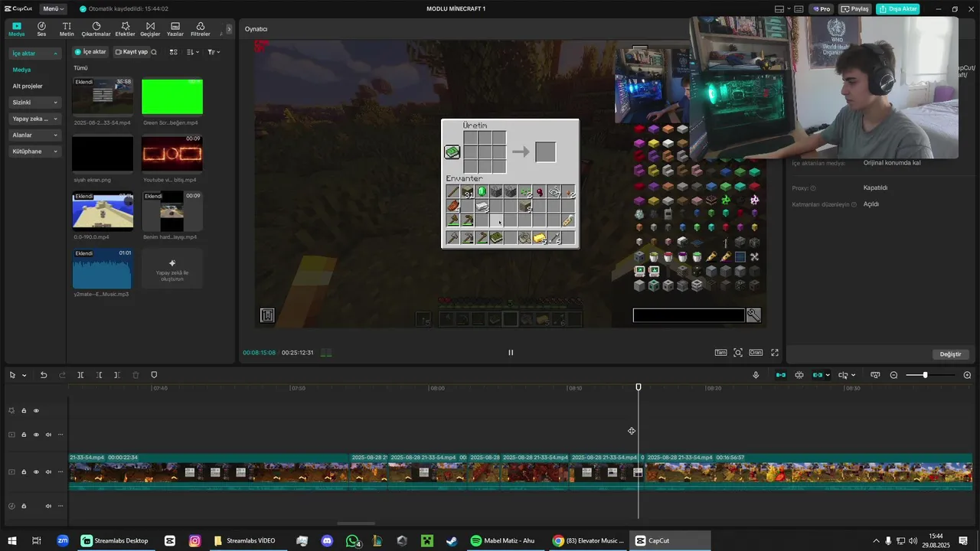980x551 pixels.
Task: Open the selection tool dropdown arrow
Action: pyautogui.click(x=24, y=375)
